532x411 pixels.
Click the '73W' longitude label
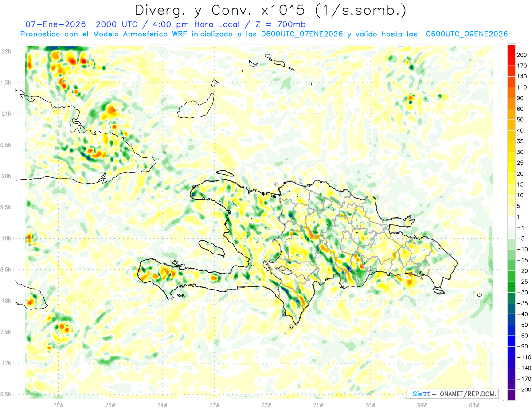[214, 405]
